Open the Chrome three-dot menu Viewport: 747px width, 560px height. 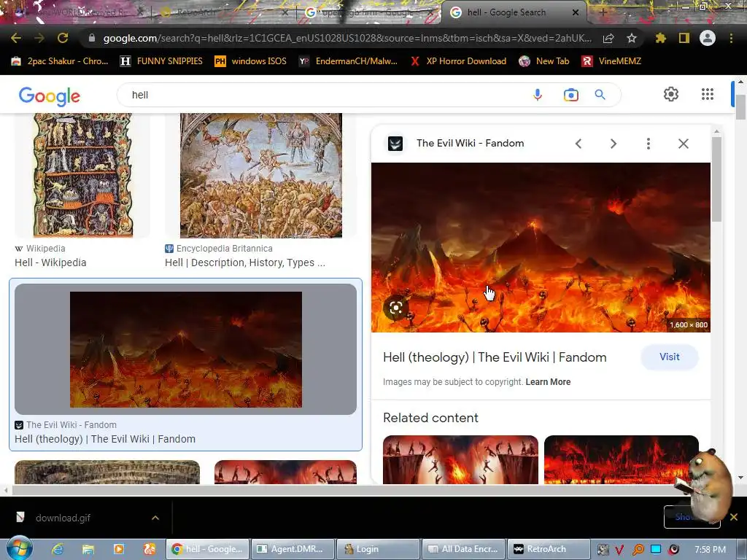point(731,38)
